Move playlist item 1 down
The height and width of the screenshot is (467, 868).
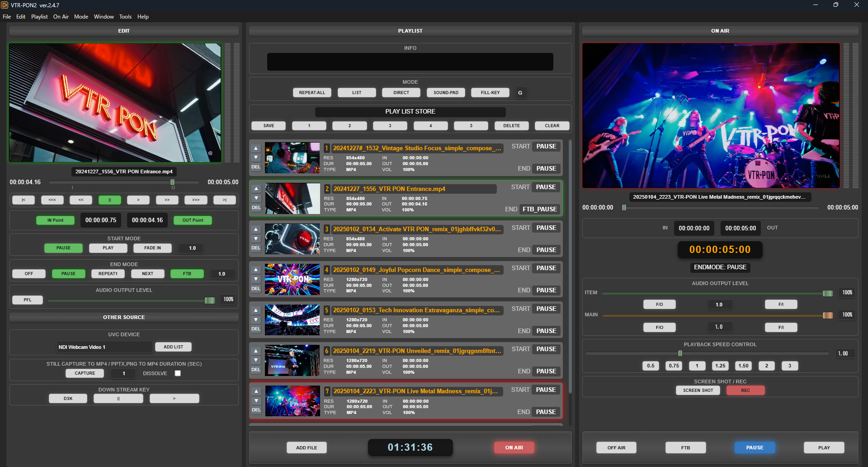pyautogui.click(x=256, y=157)
